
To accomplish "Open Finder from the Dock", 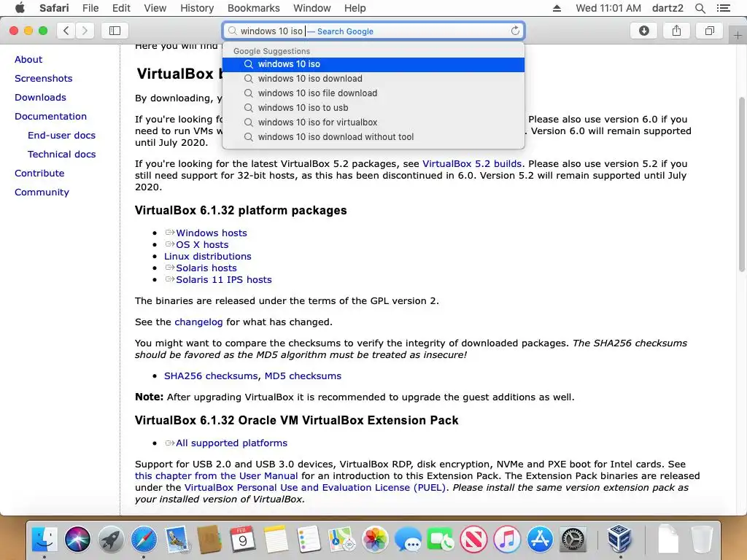I will (44, 539).
